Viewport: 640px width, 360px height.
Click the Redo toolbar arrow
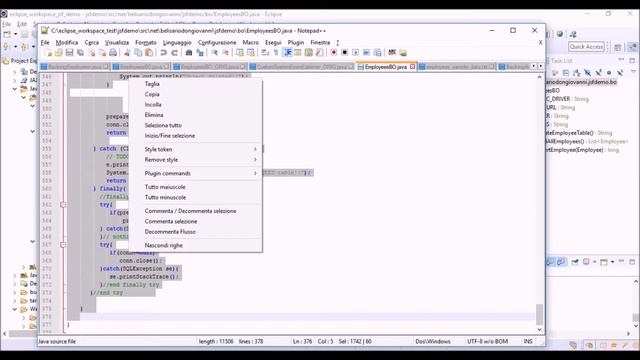pyautogui.click(x=175, y=53)
